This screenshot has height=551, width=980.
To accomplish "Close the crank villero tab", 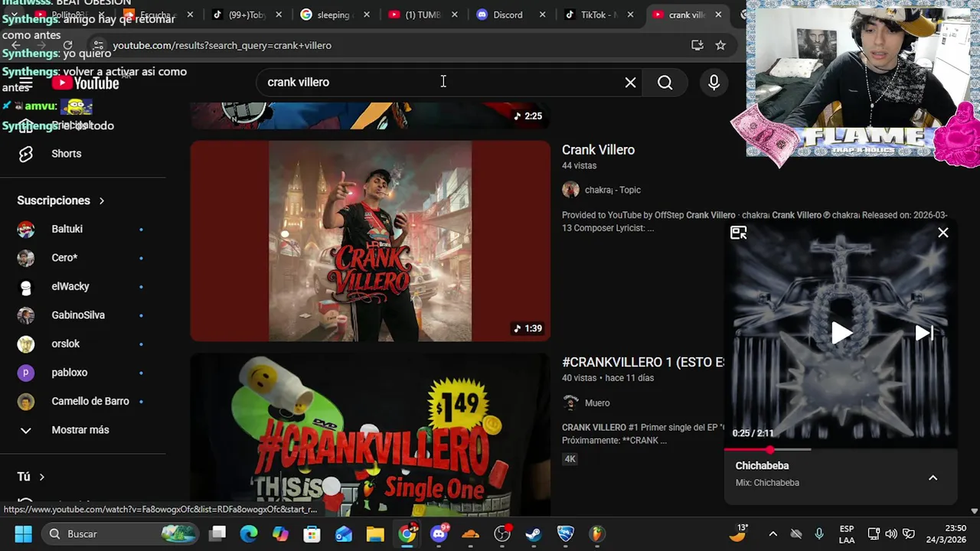I will pyautogui.click(x=718, y=15).
